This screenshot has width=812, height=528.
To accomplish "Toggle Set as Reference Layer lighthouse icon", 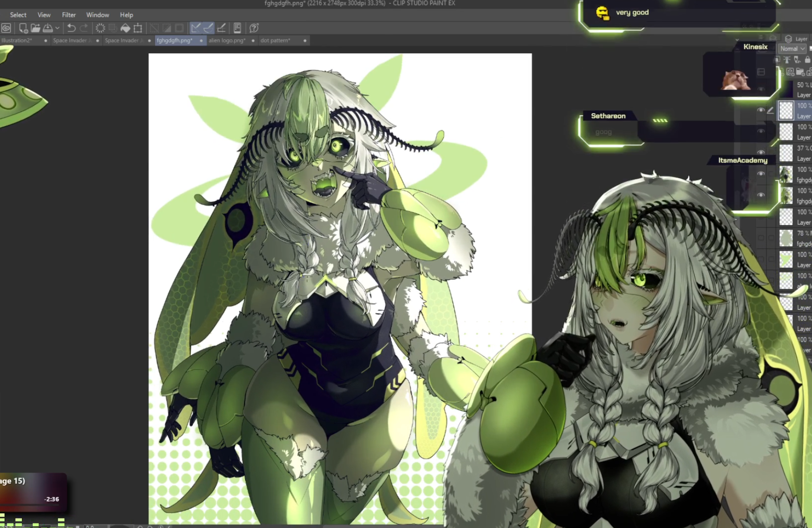I will (787, 60).
